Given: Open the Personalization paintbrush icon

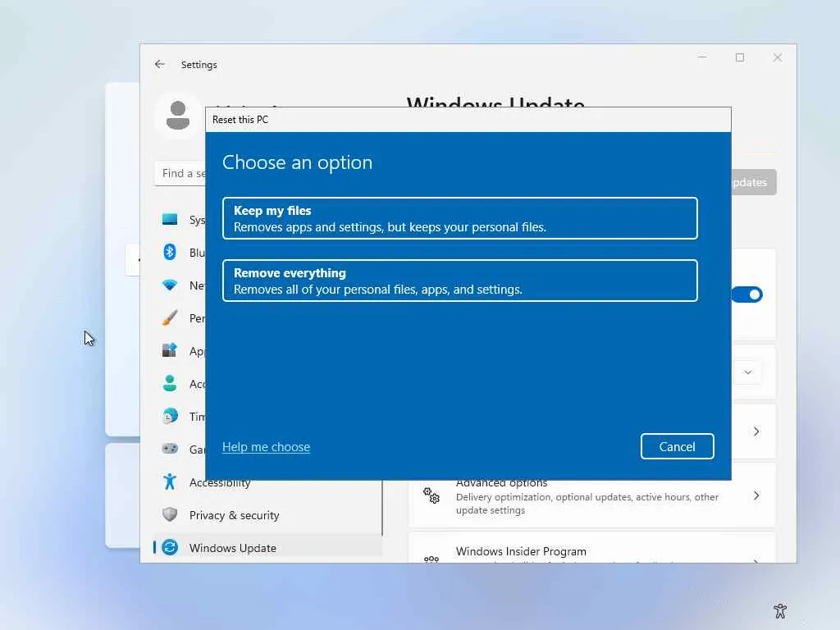Looking at the screenshot, I should 170,317.
